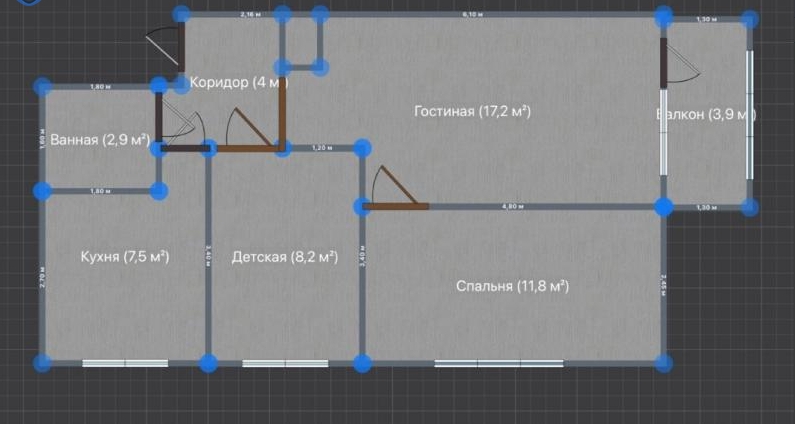Select the node joining Гостиная, Спальня and Балкон
795x424 pixels.
[664, 207]
